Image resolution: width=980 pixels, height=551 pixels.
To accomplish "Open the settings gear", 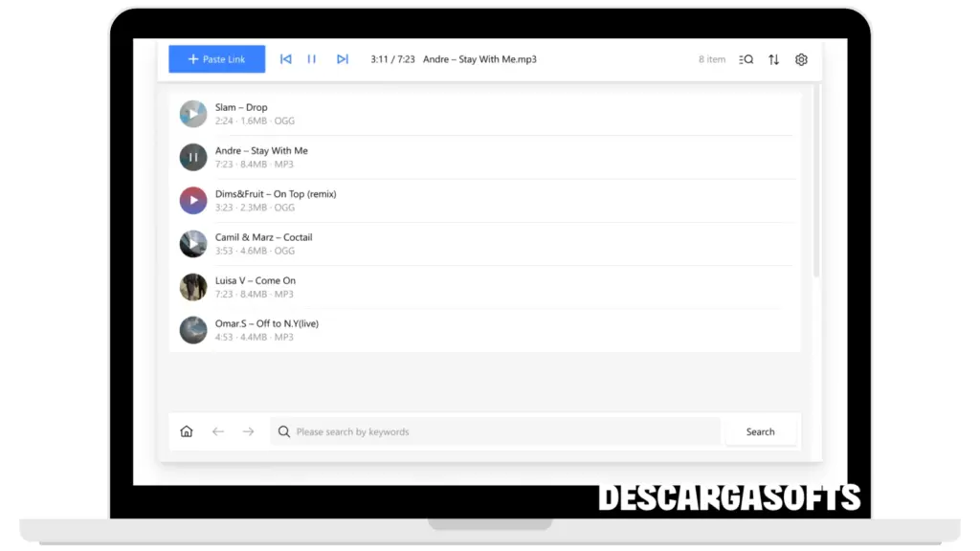I will tap(801, 59).
